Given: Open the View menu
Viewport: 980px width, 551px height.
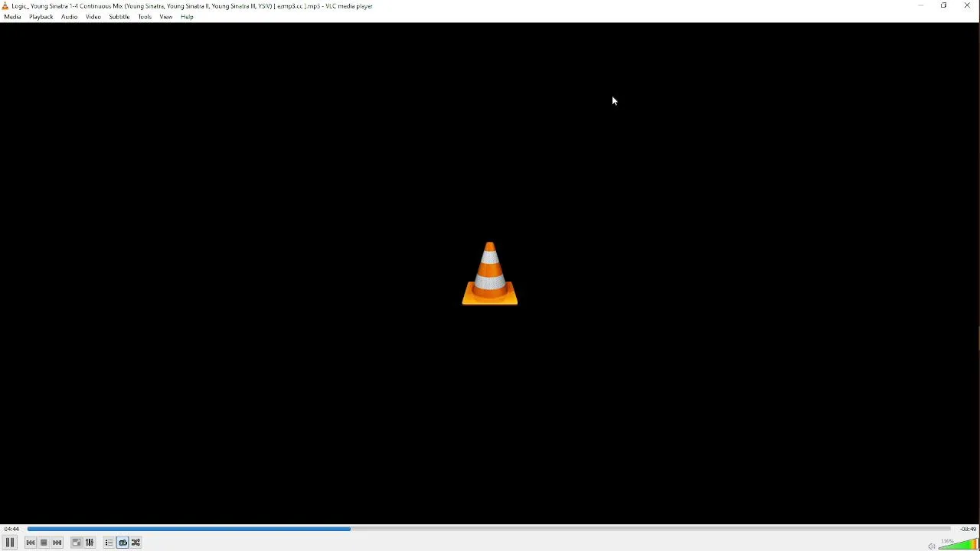Looking at the screenshot, I should click(166, 17).
